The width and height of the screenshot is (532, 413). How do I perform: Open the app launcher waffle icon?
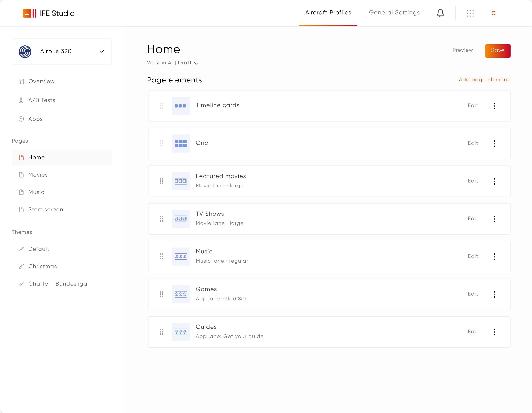pos(470,13)
